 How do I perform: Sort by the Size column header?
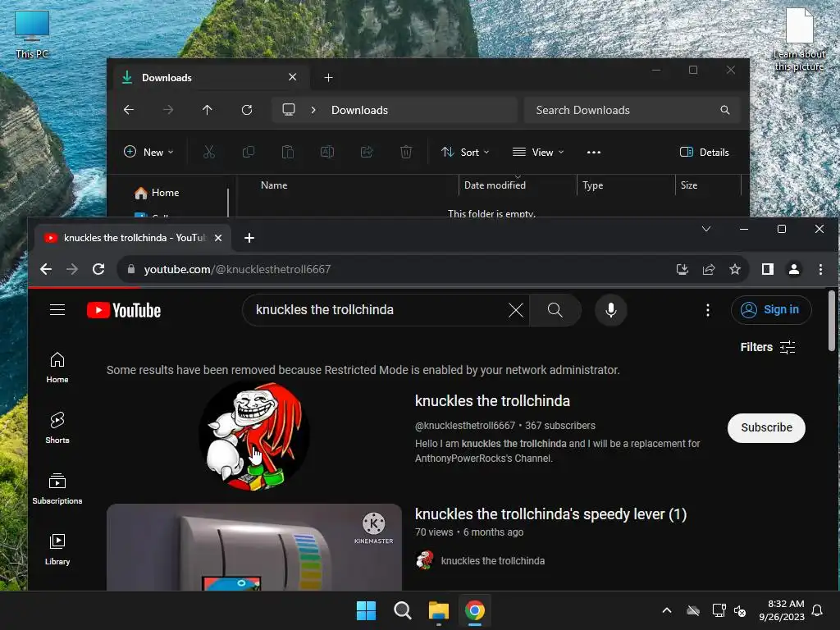(689, 185)
